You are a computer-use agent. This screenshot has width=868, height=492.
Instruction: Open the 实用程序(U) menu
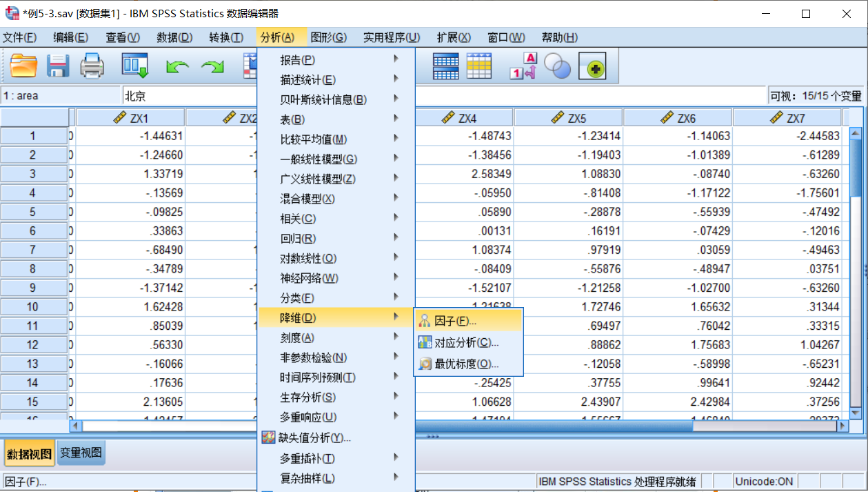pos(392,37)
